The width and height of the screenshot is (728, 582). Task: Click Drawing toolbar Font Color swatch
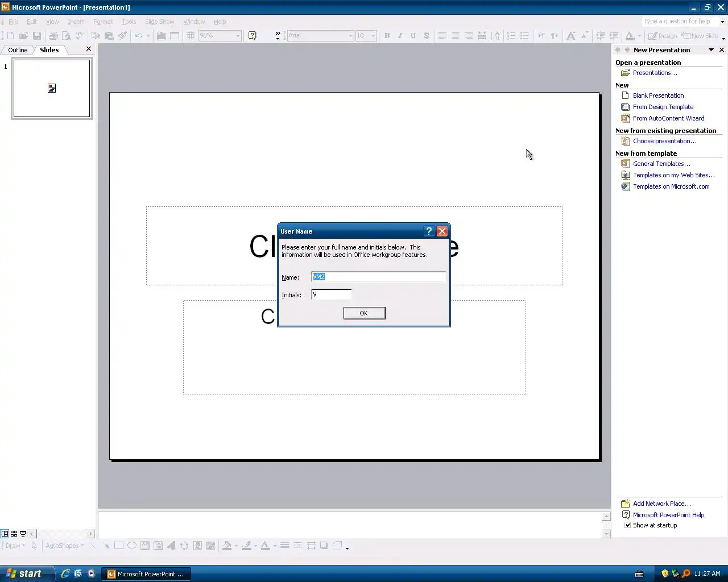(x=265, y=546)
